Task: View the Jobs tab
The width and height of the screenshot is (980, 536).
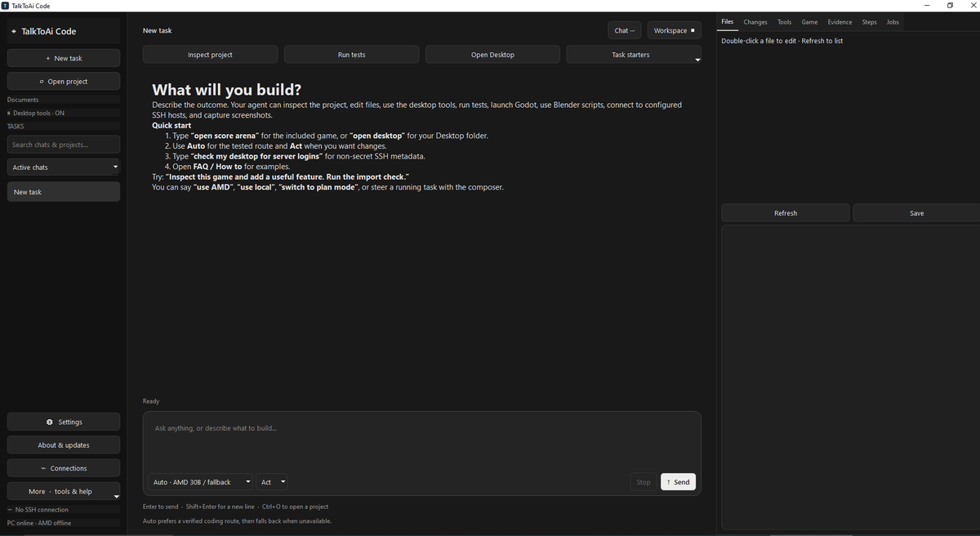Action: coord(893,22)
